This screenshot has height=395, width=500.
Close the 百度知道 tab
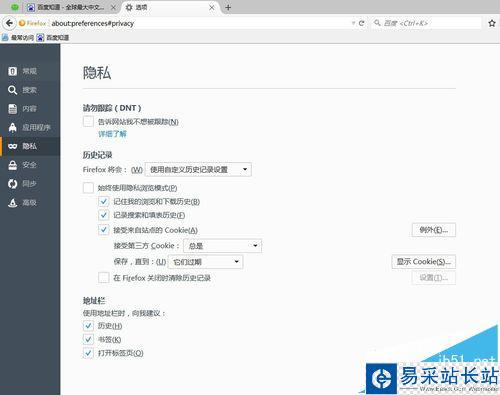click(113, 7)
